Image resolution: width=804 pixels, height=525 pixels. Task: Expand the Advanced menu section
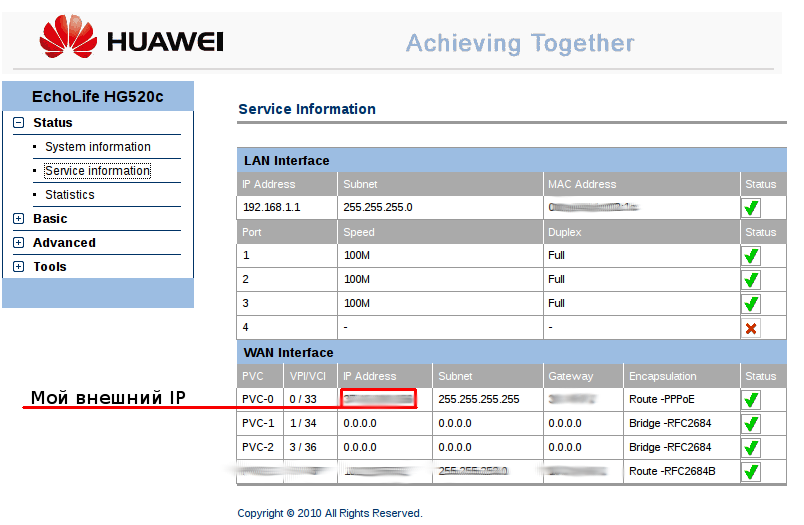18,243
